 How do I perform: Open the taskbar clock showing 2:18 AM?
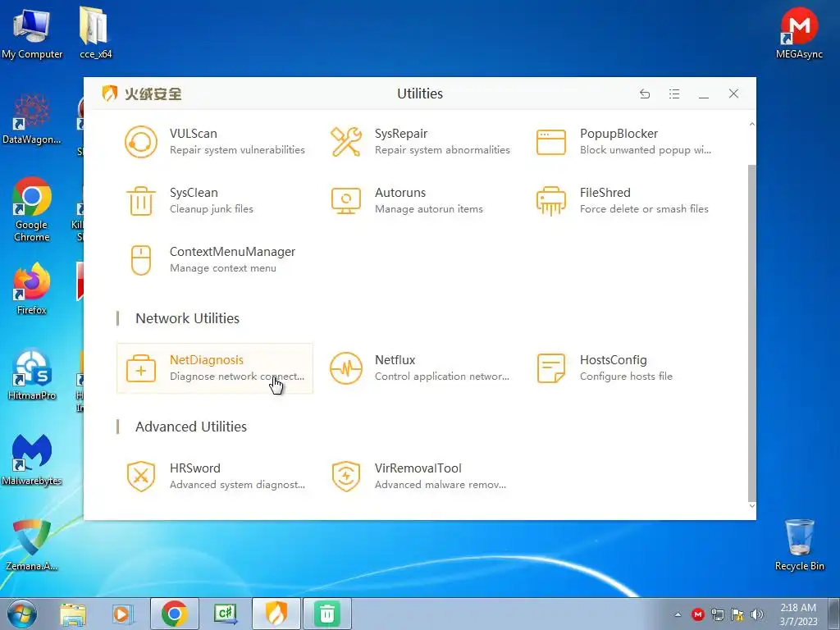[798, 614]
